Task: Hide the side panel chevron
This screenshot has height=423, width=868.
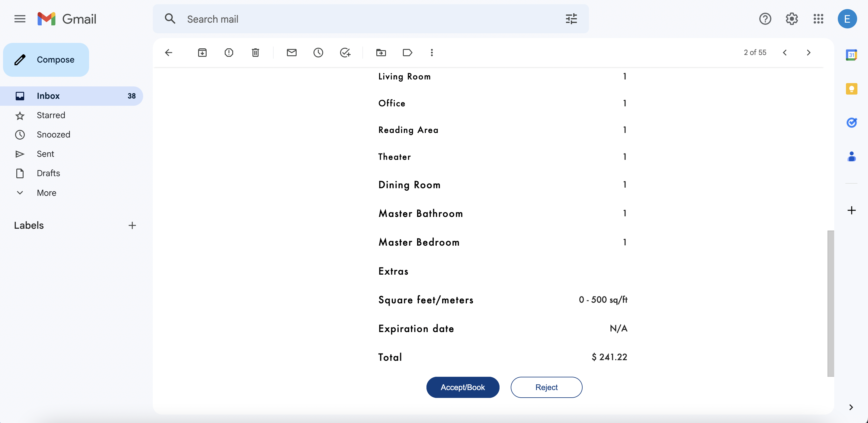Action: pos(851,407)
